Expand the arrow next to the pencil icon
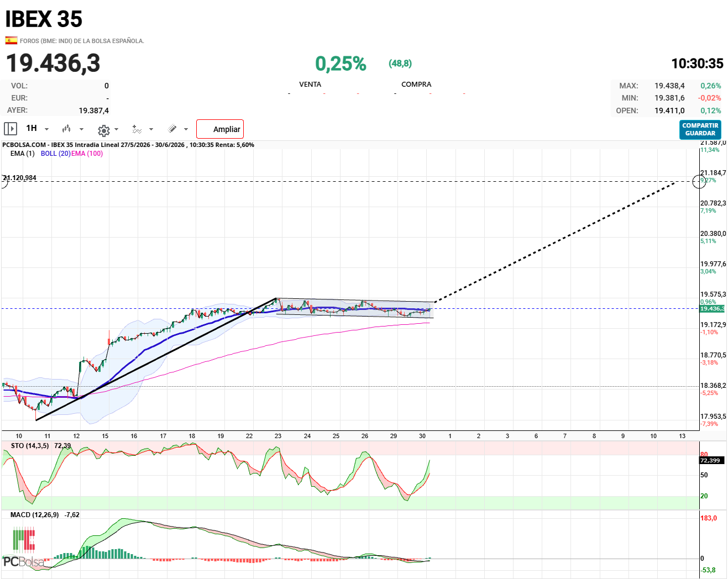 186,129
